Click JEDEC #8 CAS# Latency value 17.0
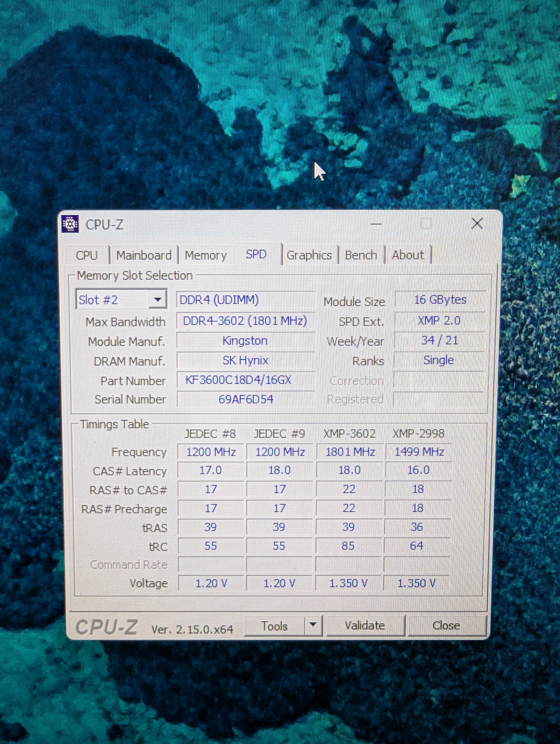 [211, 470]
